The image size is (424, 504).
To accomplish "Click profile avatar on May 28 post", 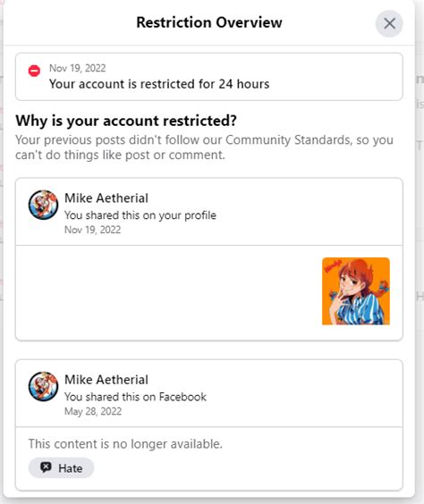I will pos(43,386).
